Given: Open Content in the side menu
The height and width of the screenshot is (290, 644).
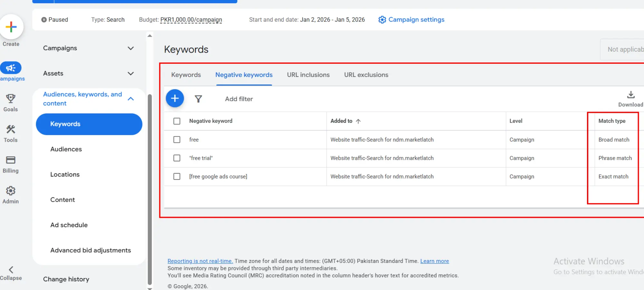Looking at the screenshot, I should click(62, 200).
